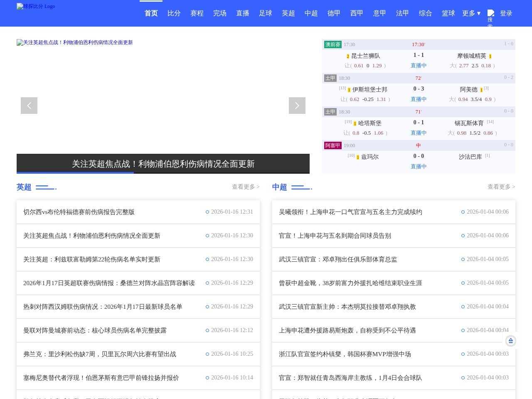Open the 搜索 search icon in the navbar
The width and height of the screenshot is (532, 399).
(491, 13)
